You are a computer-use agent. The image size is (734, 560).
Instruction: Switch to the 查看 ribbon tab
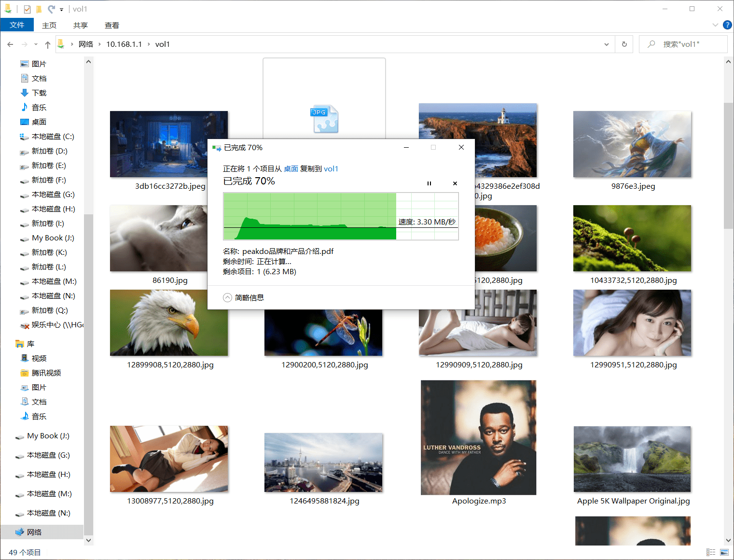[x=111, y=25]
